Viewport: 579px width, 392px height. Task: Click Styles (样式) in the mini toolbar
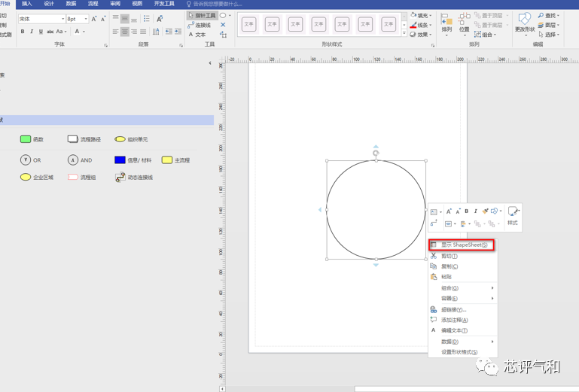pyautogui.click(x=513, y=216)
